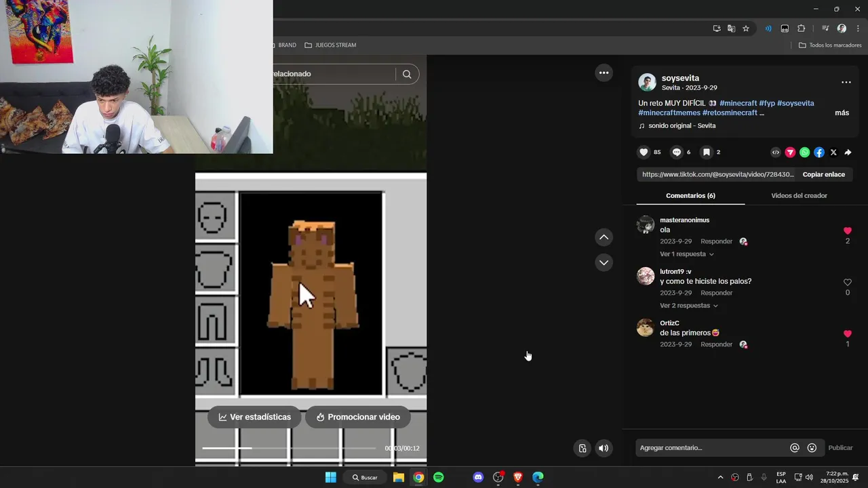Save the video with the bookmark icon
This screenshot has height=488, width=868.
[706, 152]
